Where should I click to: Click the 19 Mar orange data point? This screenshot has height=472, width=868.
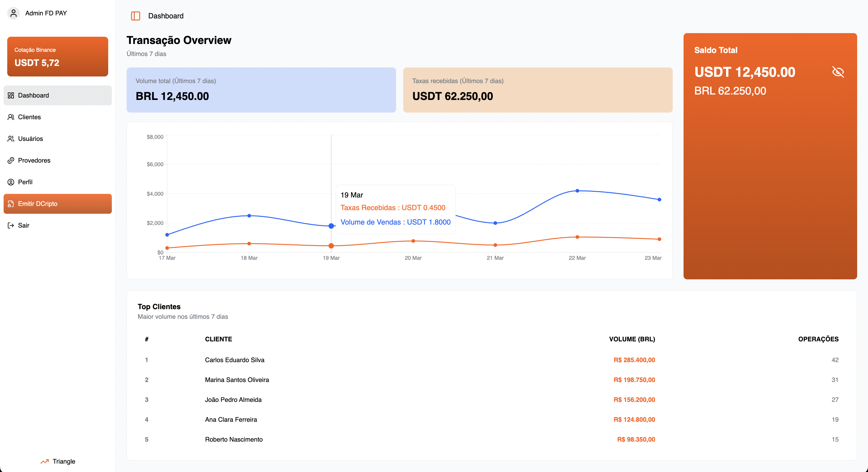coord(331,246)
